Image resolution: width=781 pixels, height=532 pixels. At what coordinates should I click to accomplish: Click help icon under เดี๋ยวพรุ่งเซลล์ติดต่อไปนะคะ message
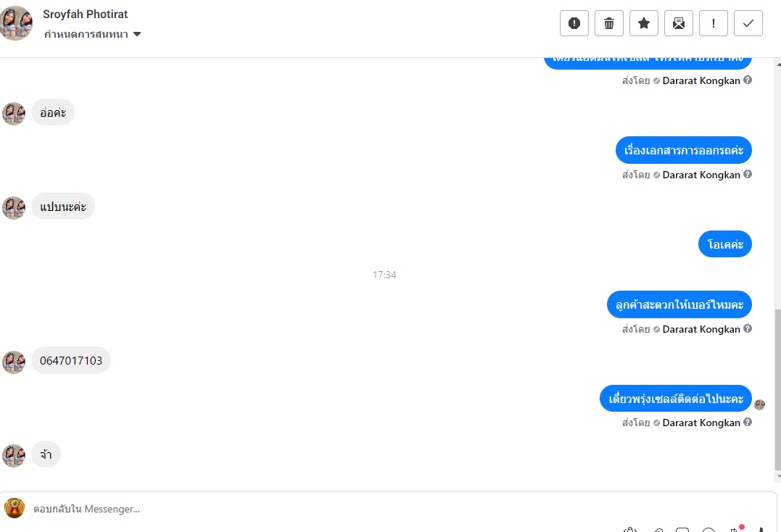[x=748, y=422]
